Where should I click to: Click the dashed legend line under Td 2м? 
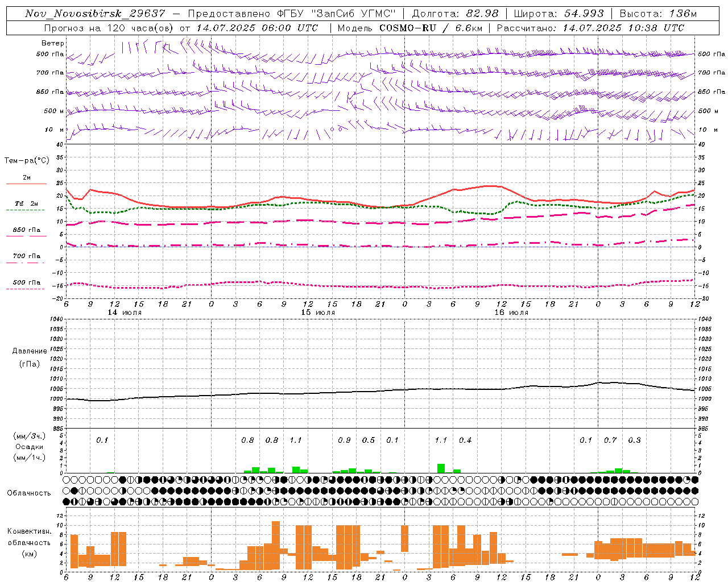coord(26,210)
